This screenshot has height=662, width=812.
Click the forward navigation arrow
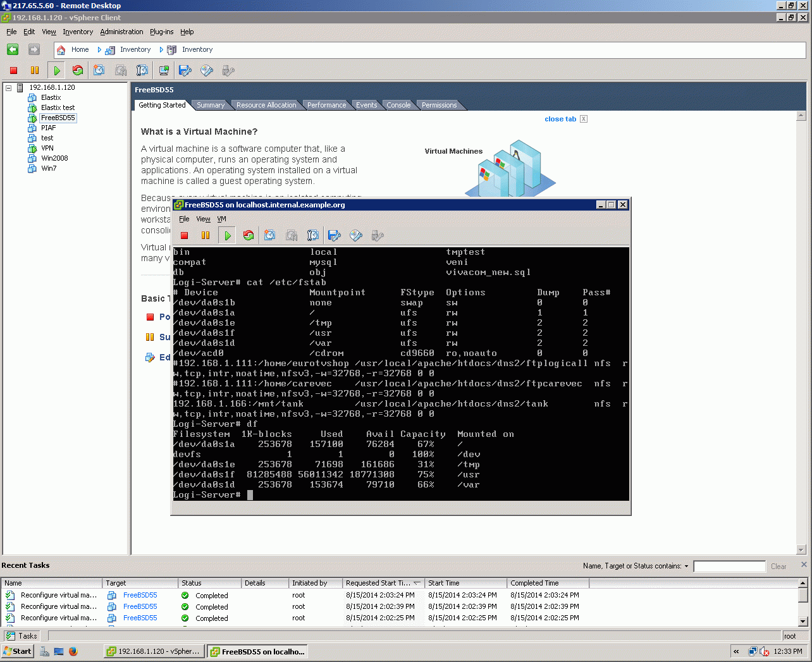34,49
